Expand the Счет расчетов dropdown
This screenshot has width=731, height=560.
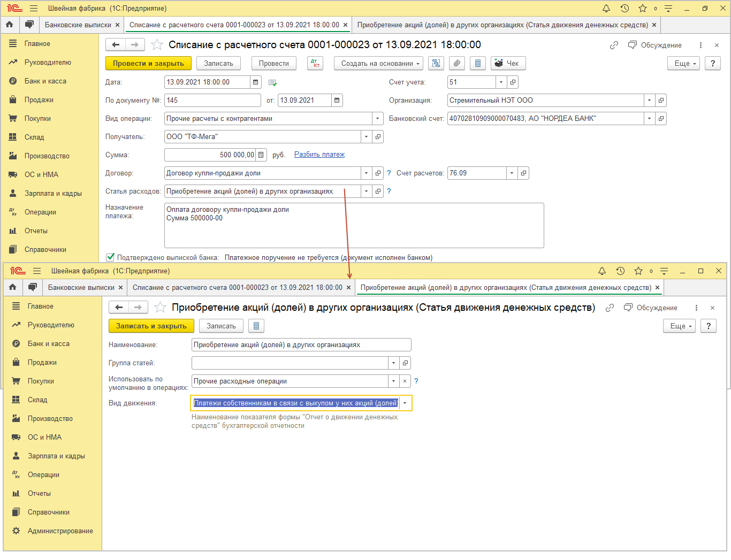tap(512, 173)
